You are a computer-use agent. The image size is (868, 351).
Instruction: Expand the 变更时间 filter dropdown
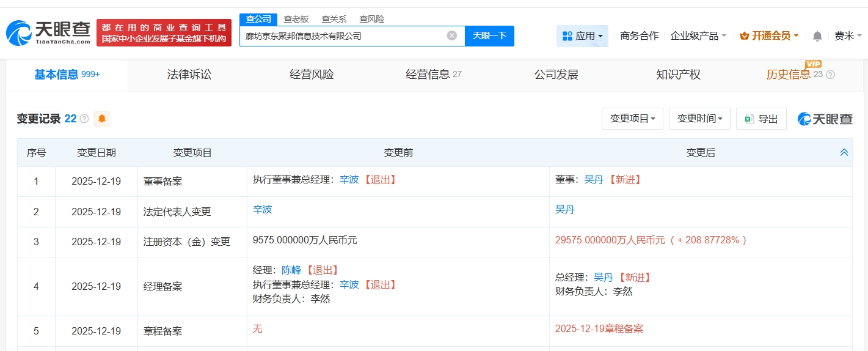point(699,119)
